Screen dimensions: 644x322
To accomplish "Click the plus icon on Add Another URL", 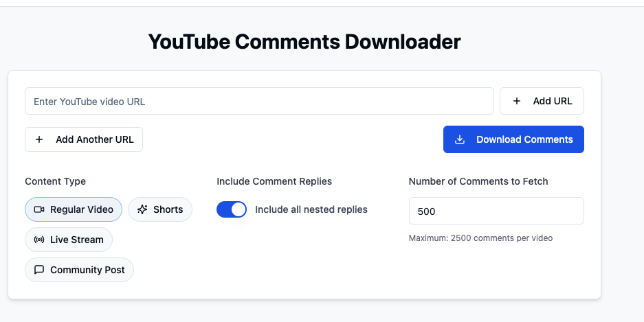I will click(39, 139).
